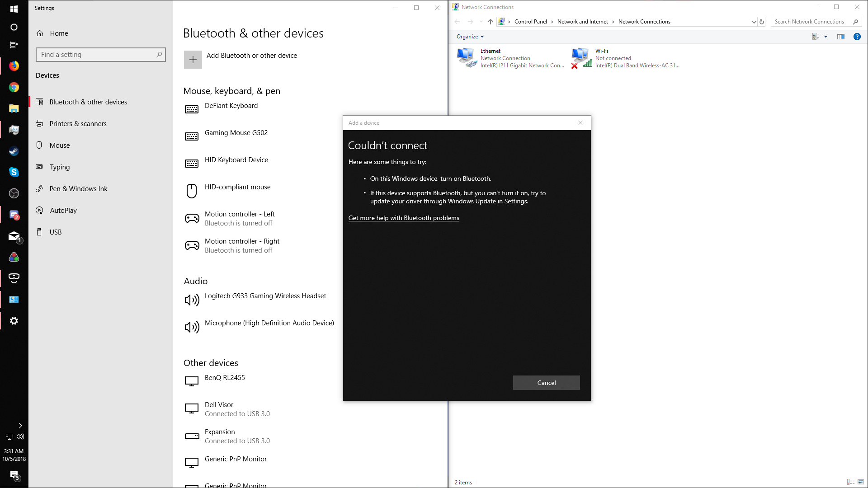The image size is (868, 488).
Task: Expand the Organize dropdown menu
Action: [470, 37]
